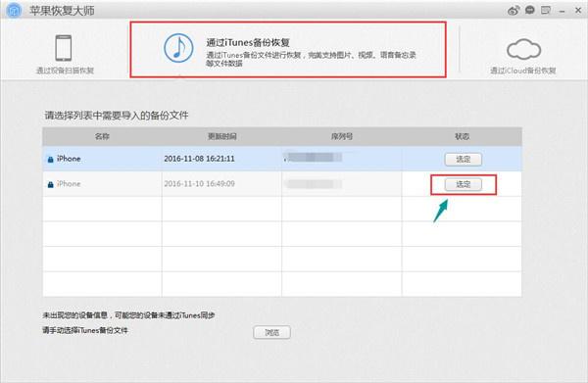Select iPhone row dated 2016-11-10 16:49:09
This screenshot has height=383, width=588.
(x=282, y=184)
